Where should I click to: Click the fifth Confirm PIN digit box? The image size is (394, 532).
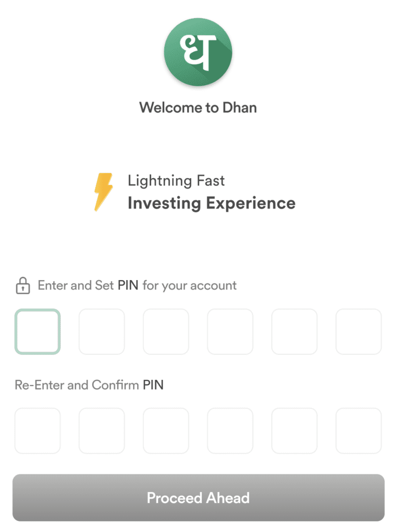tap(294, 431)
